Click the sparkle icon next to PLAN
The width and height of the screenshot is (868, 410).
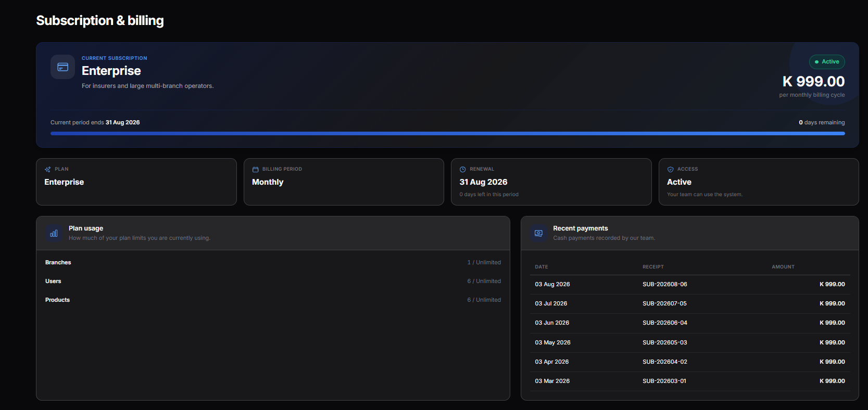pos(48,169)
